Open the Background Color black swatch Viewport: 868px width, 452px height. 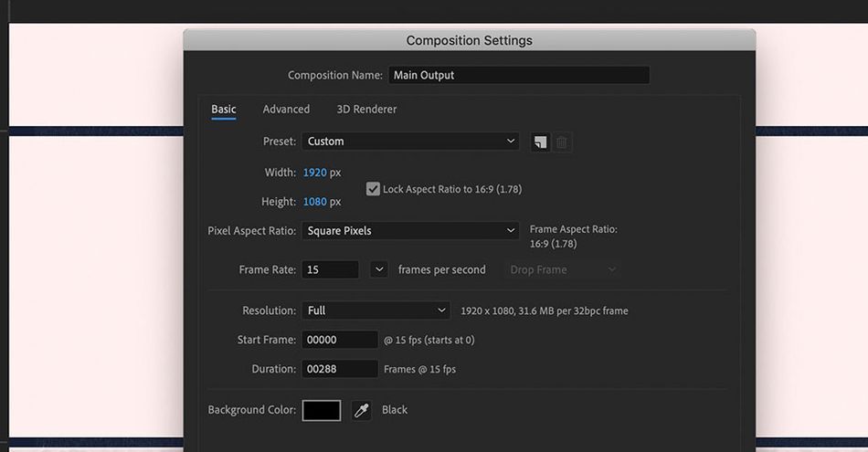(322, 411)
